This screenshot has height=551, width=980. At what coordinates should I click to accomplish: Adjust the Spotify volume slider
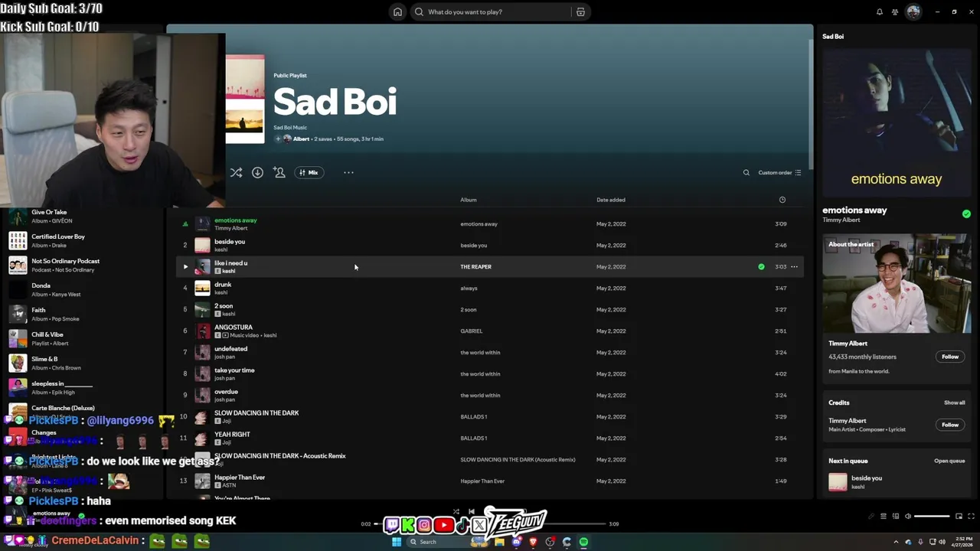932,517
